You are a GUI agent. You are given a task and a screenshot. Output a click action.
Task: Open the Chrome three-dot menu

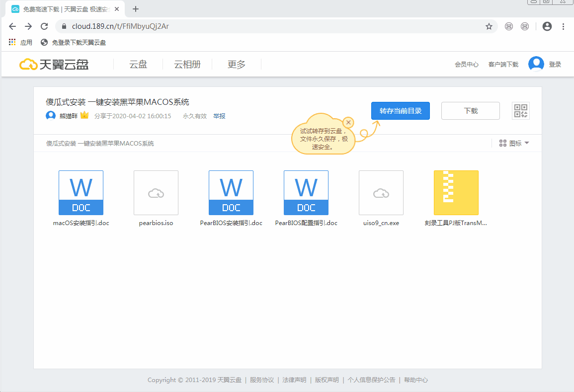point(563,26)
